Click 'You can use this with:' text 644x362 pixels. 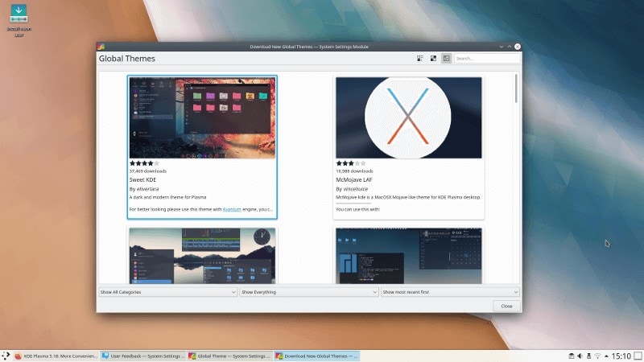(357, 209)
